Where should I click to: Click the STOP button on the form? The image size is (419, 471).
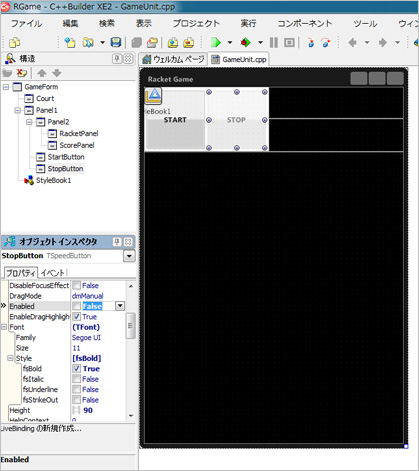[236, 120]
